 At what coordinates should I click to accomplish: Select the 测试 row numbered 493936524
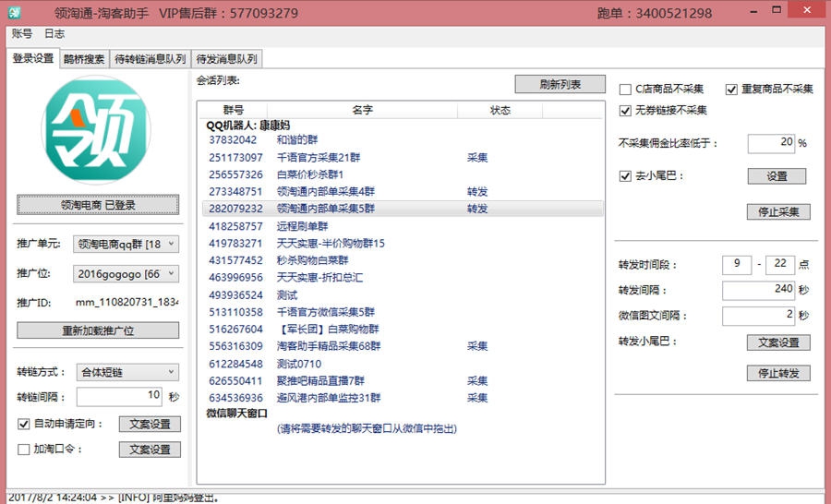tap(403, 294)
